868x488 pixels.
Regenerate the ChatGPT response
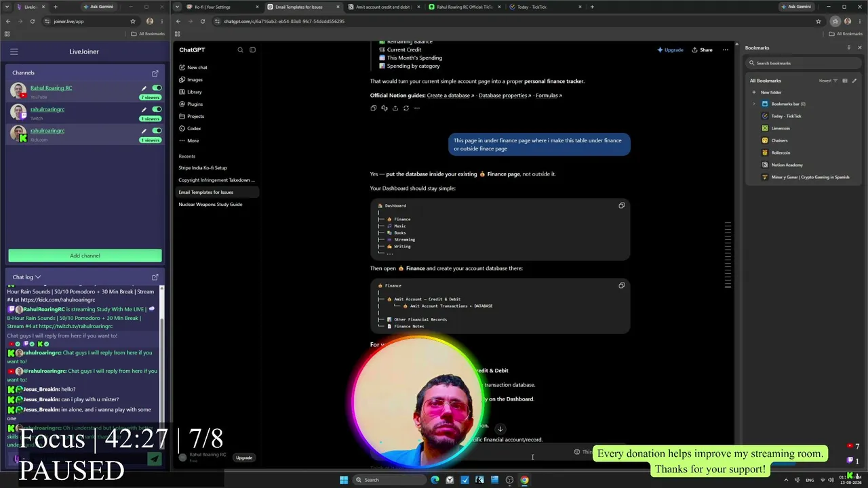point(406,108)
